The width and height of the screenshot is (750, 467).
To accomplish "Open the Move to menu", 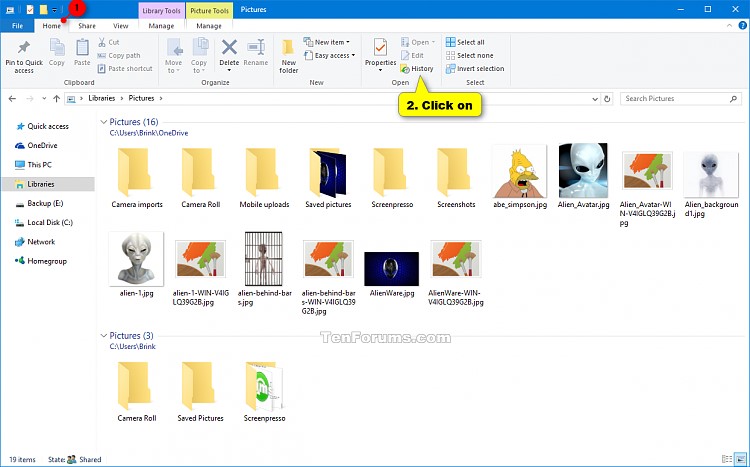I will pos(173,56).
